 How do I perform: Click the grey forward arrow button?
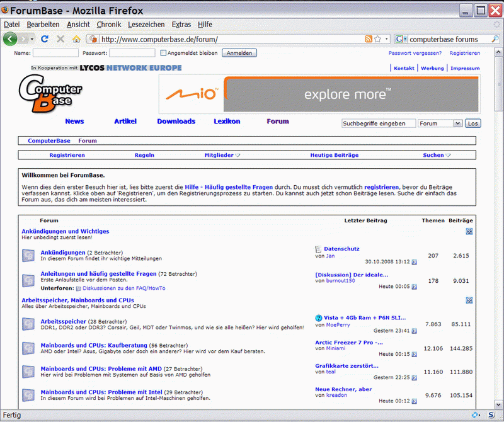tap(23, 39)
